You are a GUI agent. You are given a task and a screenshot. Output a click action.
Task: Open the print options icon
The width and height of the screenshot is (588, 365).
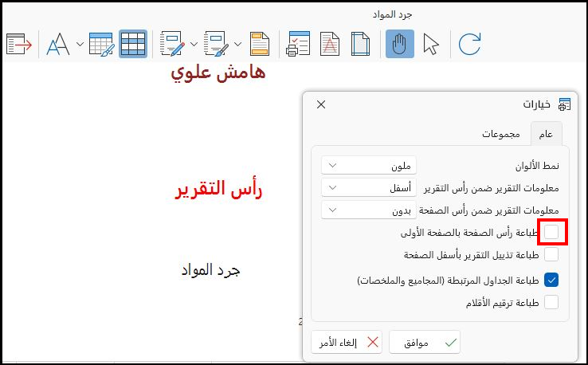298,44
